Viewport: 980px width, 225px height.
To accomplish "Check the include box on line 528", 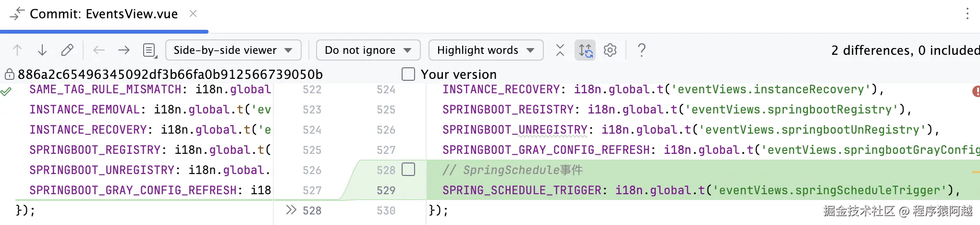I will 408,170.
